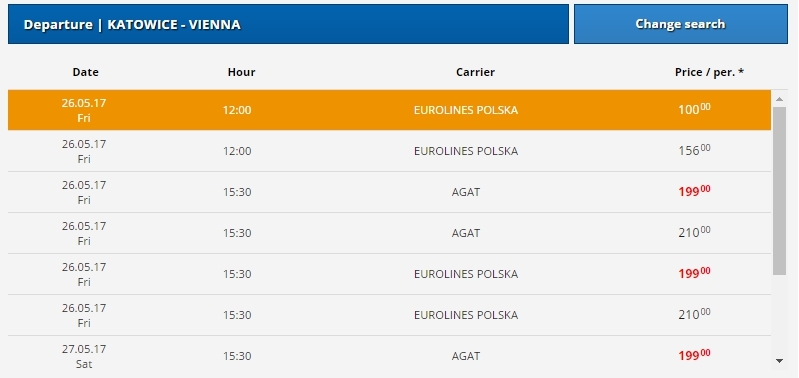The image size is (799, 378).
Task: Select the highlighted 12:00 Eurolines Polska row priced 100
Action: pyautogui.click(x=389, y=110)
